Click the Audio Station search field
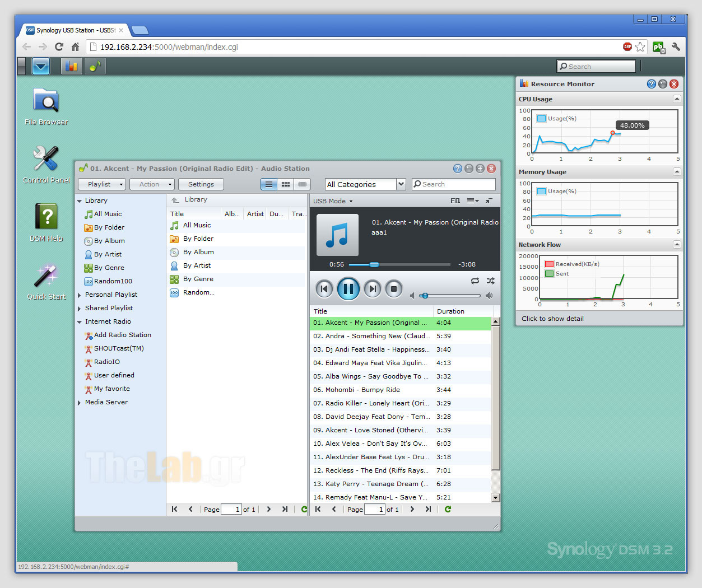 click(454, 184)
